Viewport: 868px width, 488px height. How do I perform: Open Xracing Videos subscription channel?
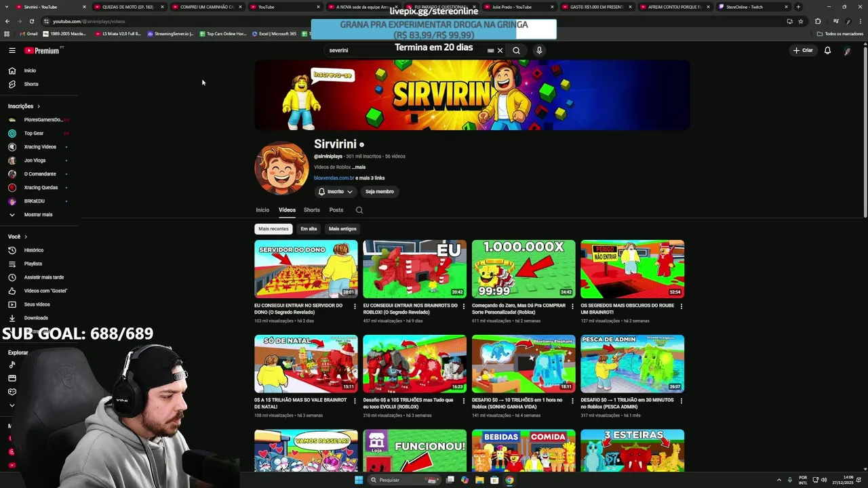pos(40,147)
